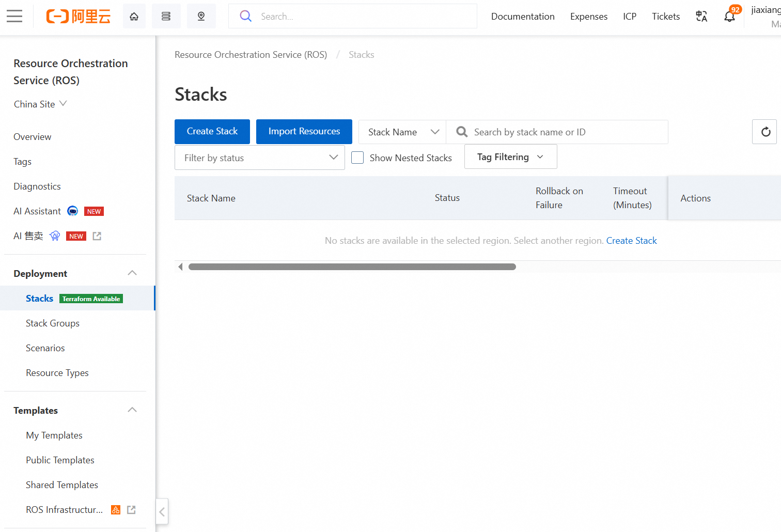The height and width of the screenshot is (532, 781).
Task: Open the Stack Name search-type dropdown
Action: pos(402,132)
